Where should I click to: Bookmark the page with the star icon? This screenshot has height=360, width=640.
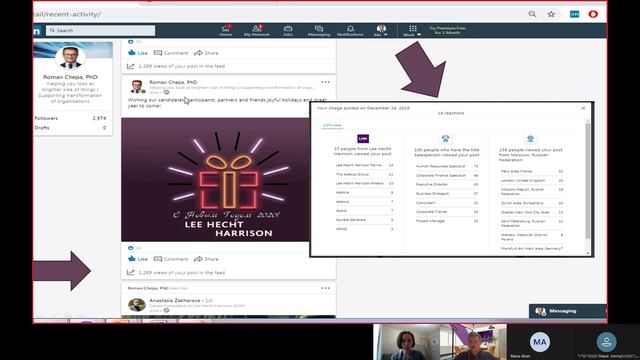[x=551, y=14]
